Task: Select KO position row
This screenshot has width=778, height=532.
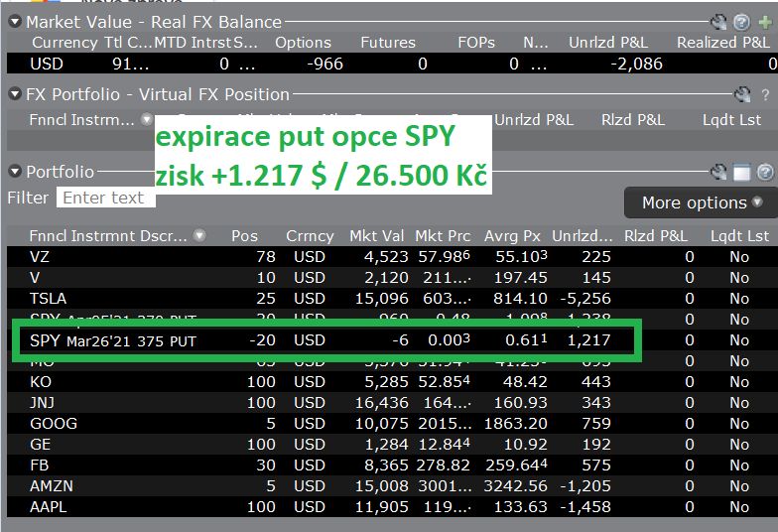Action: click(392, 381)
